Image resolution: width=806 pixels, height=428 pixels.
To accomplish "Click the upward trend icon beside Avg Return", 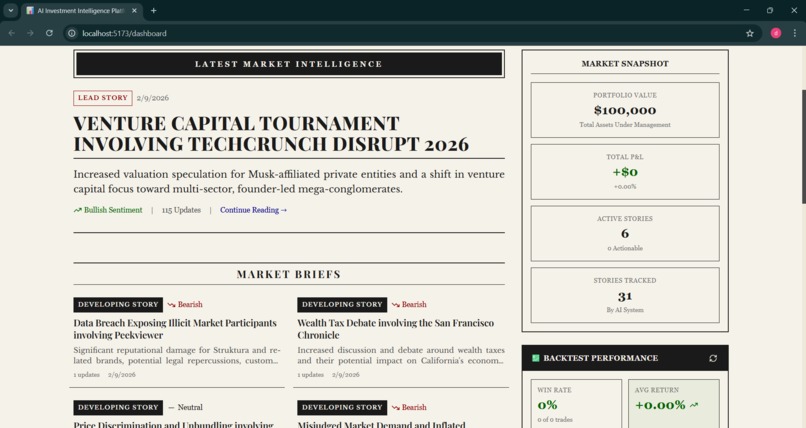I will click(694, 405).
